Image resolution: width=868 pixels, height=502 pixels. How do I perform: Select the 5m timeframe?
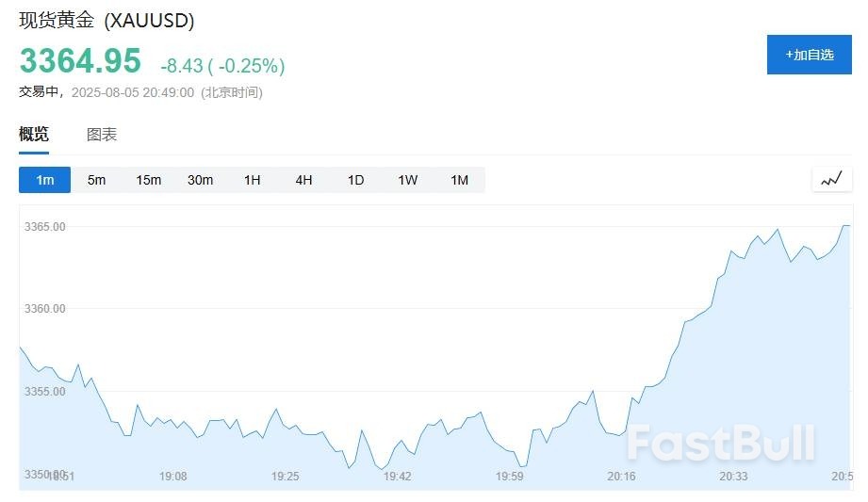click(x=97, y=180)
